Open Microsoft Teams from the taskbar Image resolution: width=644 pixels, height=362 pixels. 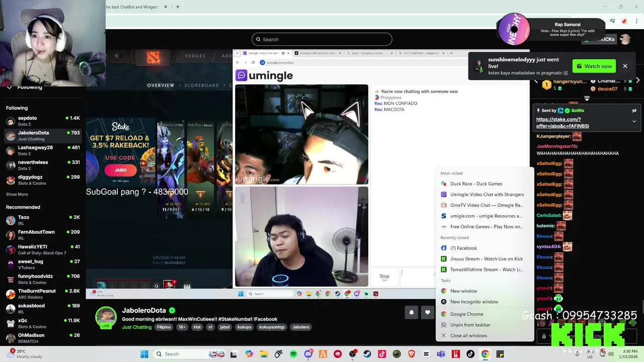[x=441, y=354]
